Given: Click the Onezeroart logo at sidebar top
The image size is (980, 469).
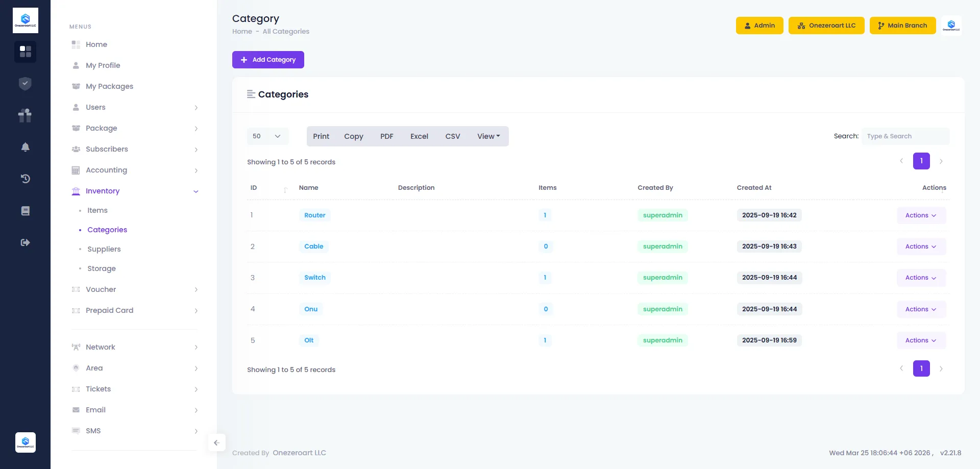Looking at the screenshot, I should point(25,20).
